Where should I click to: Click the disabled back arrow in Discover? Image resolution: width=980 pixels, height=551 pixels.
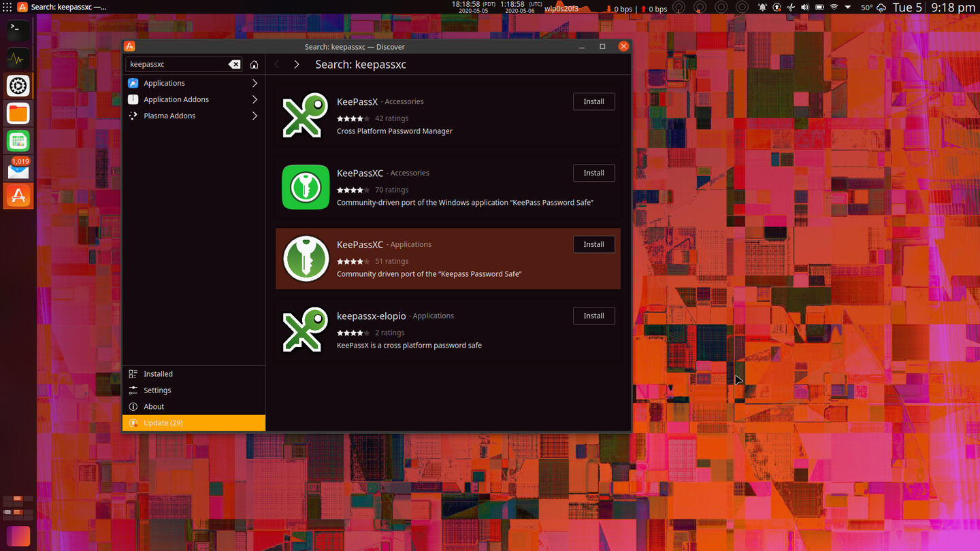[276, 64]
